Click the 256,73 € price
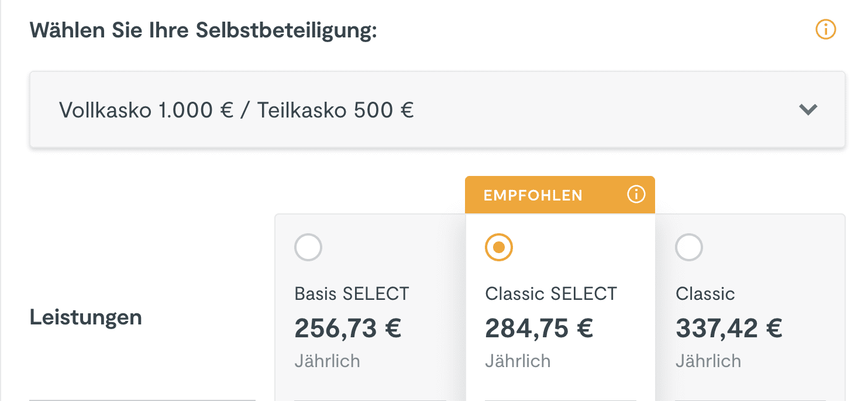Screen dimensions: 868x401 pos(348,328)
